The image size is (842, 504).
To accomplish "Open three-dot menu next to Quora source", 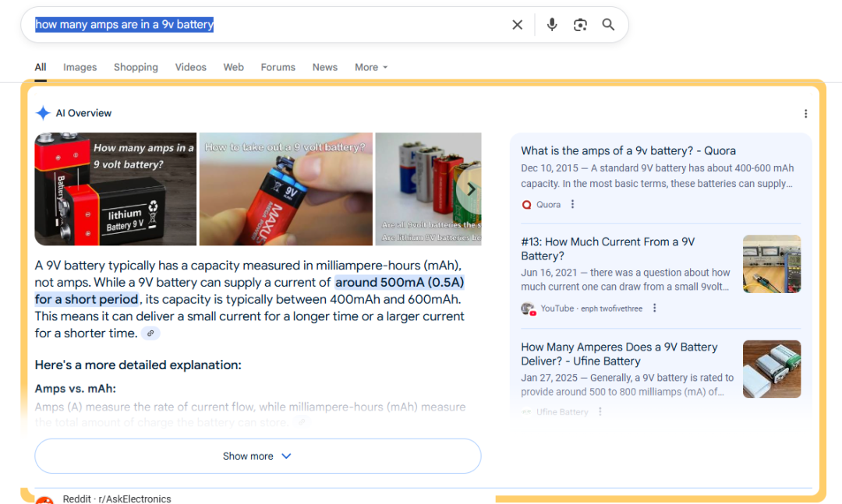I will click(x=572, y=205).
